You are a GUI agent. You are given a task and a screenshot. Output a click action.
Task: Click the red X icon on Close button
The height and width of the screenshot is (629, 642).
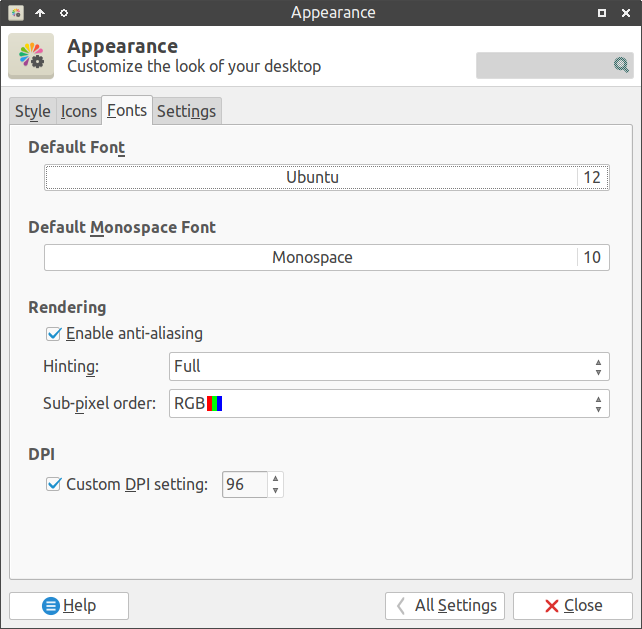click(x=551, y=605)
